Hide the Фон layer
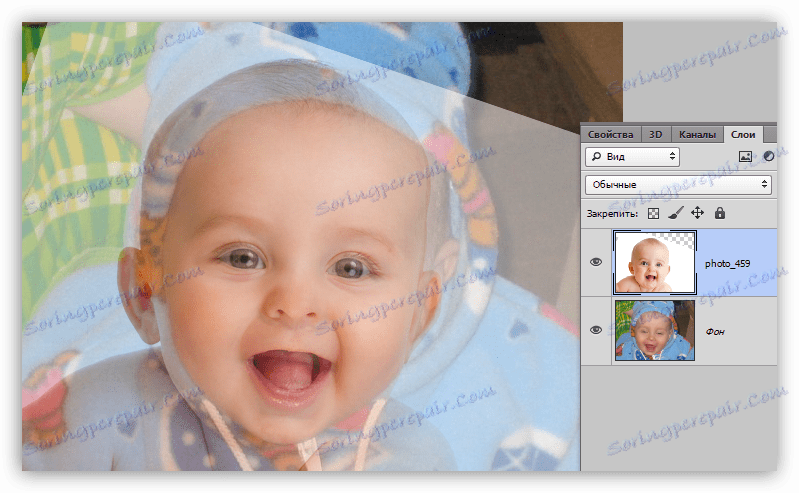 pyautogui.click(x=596, y=330)
